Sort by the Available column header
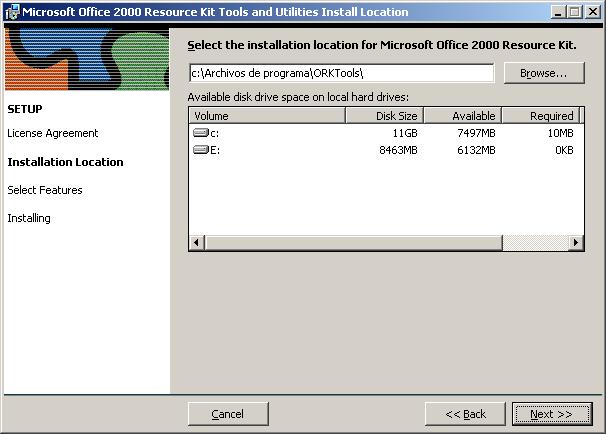Viewport: 606px width, 434px height. click(462, 116)
